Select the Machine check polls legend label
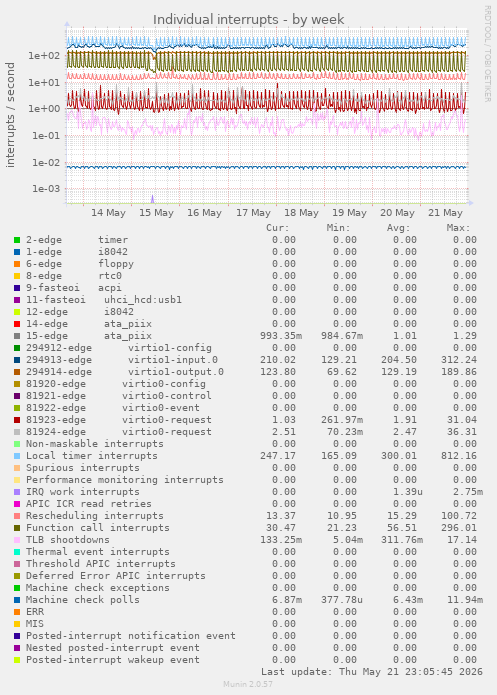This screenshot has height=695, width=497. tap(82, 600)
